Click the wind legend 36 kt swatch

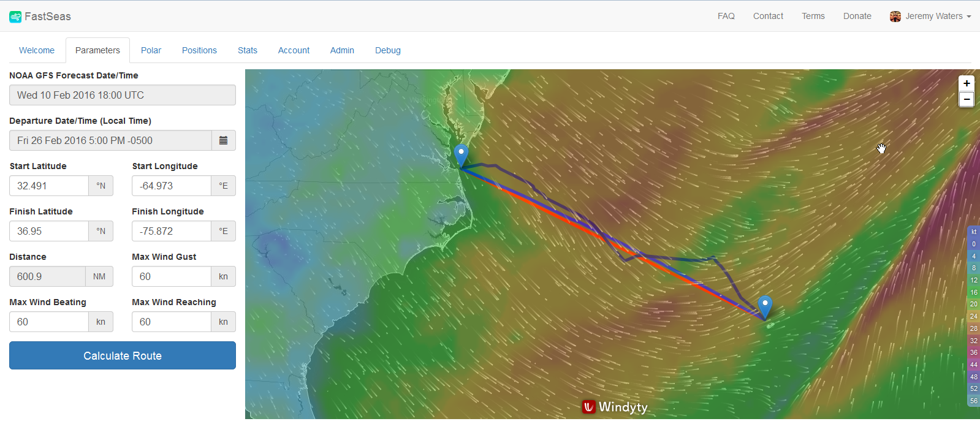pyautogui.click(x=974, y=352)
